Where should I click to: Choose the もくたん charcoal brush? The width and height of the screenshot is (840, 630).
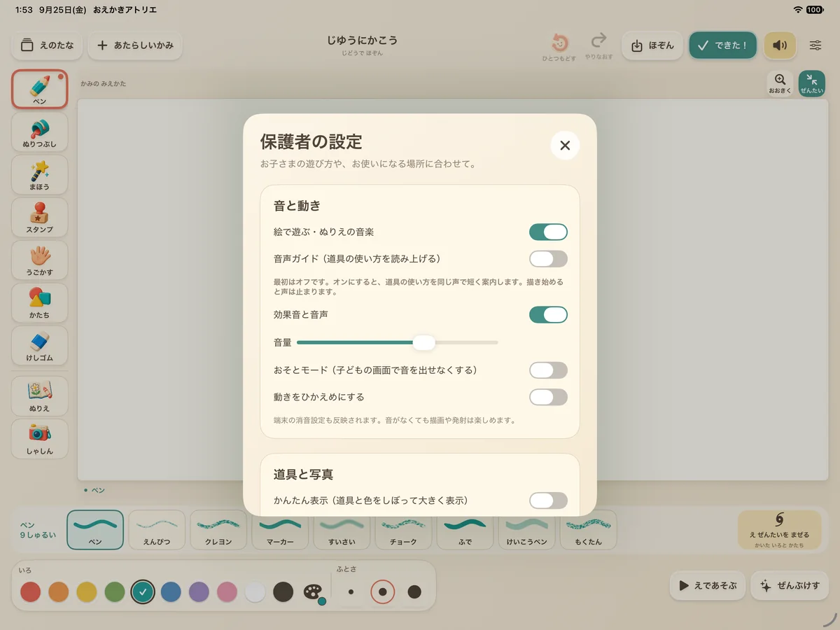pos(588,530)
